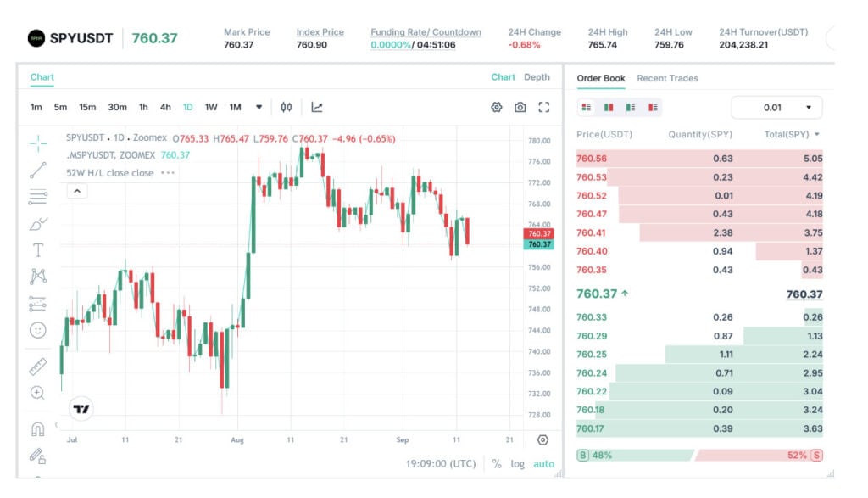Click the zoom in magnifier tool
Screen dimensions: 868x498
pyautogui.click(x=37, y=393)
